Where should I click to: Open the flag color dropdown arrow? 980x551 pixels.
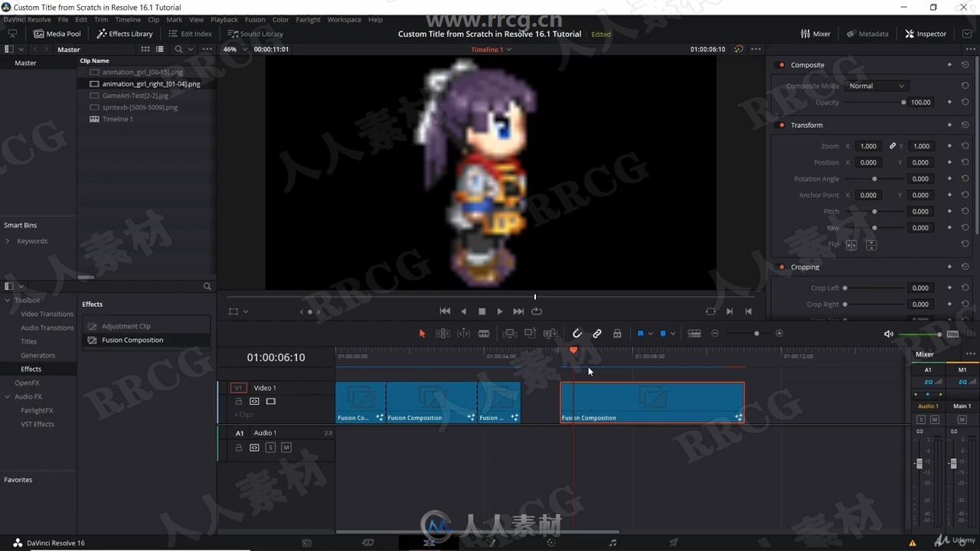pyautogui.click(x=650, y=334)
